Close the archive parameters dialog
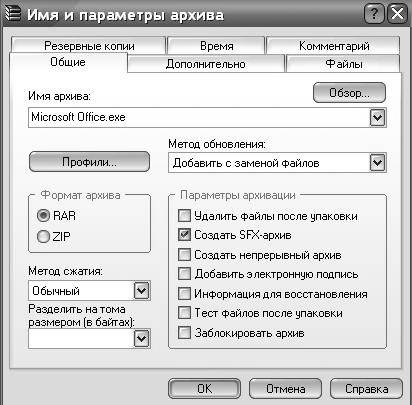Screen dimensions: 412x405 [397, 14]
